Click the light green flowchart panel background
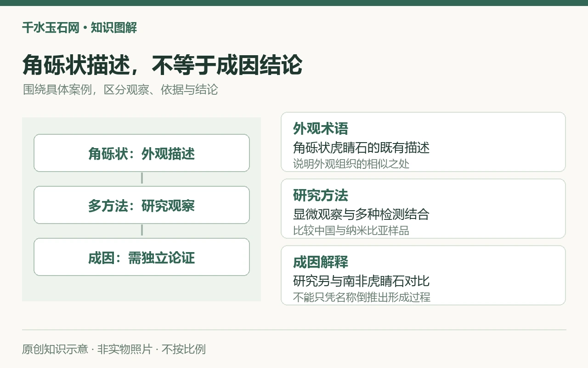 tap(141, 289)
